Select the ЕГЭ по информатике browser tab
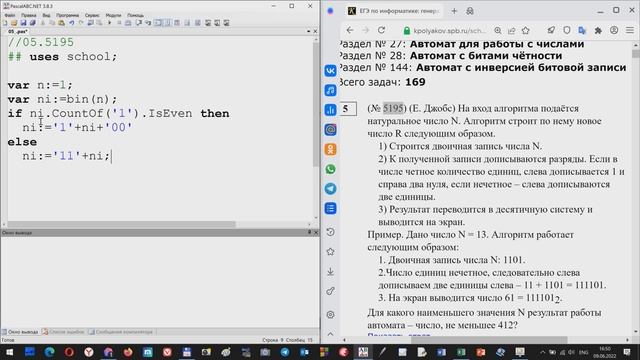The image size is (640, 360). click(x=394, y=11)
